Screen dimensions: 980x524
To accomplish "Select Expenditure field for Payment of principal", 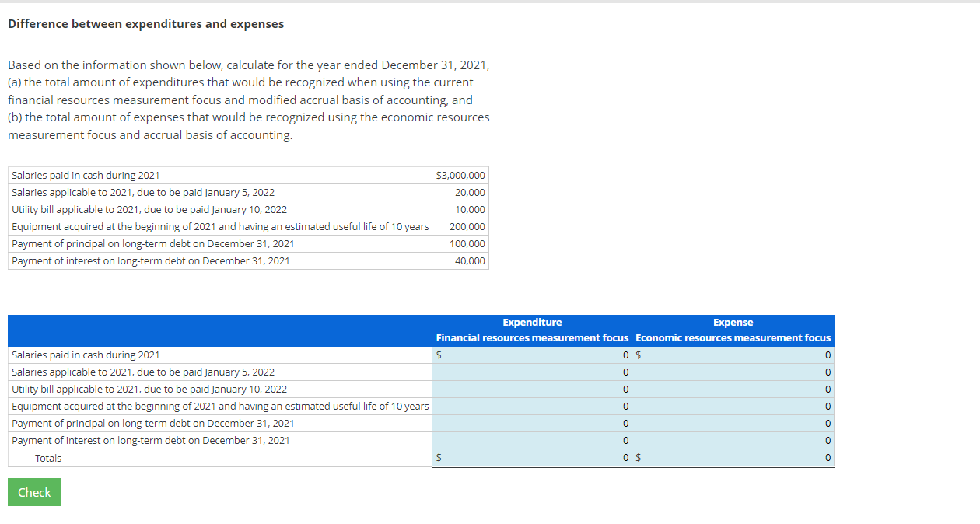I will point(533,424).
